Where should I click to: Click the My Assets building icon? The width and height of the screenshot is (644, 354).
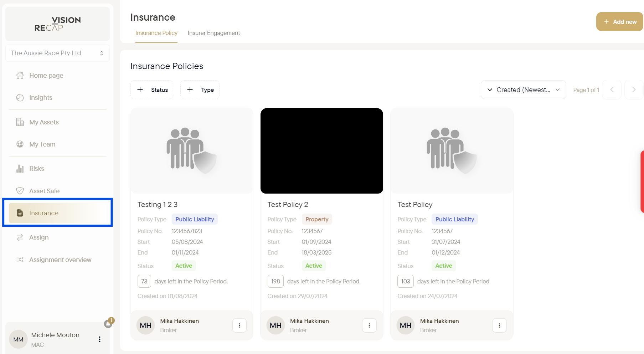(20, 122)
